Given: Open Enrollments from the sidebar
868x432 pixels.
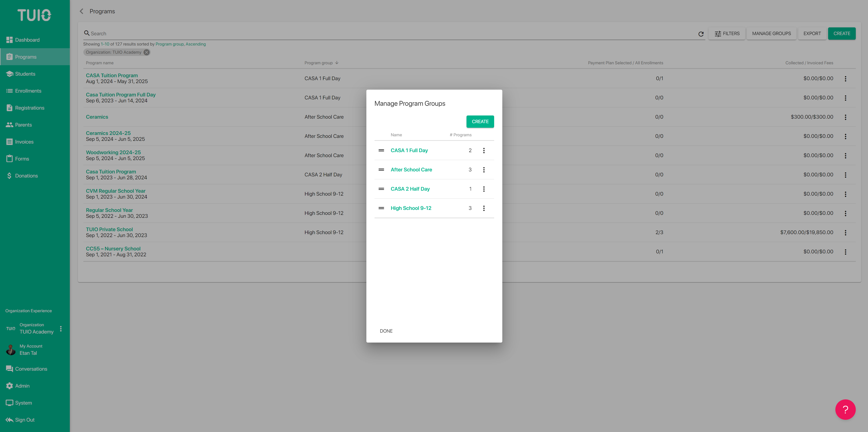Looking at the screenshot, I should pos(35,91).
